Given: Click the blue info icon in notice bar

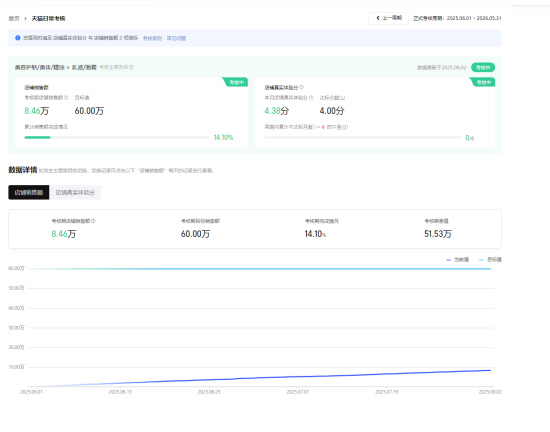Looking at the screenshot, I should [x=18, y=38].
